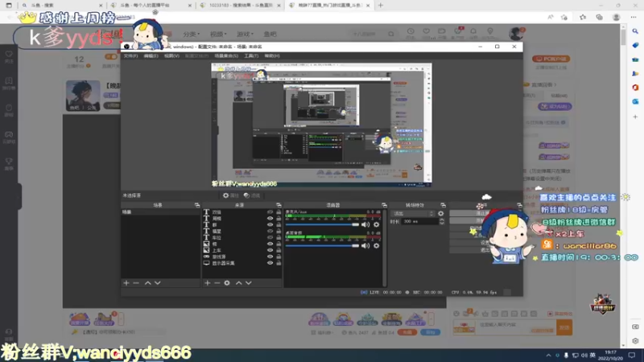Image resolution: width=644 pixels, height=362 pixels.
Task: Add a site with Edge sidebar plus
Action: pyautogui.click(x=635, y=117)
